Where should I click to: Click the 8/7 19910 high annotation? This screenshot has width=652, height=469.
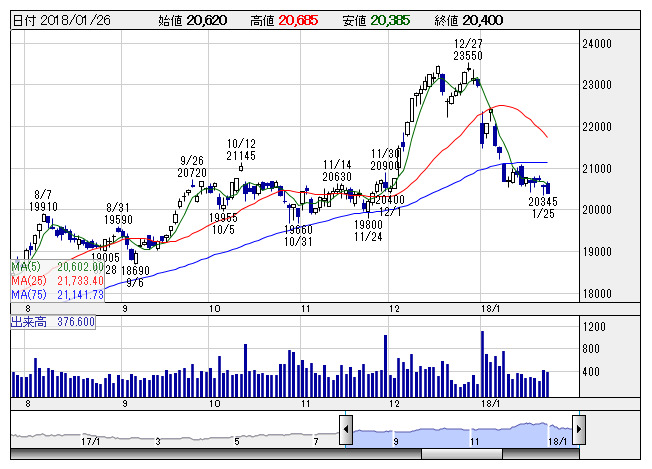click(43, 200)
